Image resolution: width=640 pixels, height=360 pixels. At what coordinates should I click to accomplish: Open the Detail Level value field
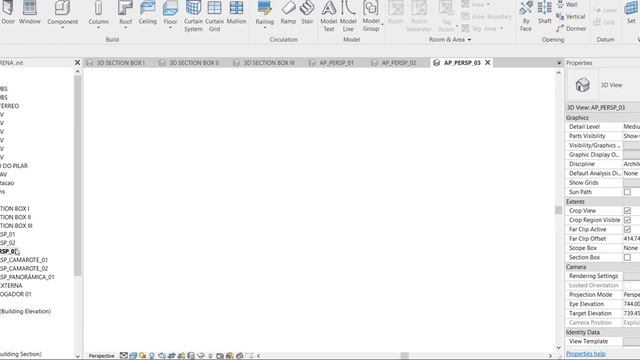click(x=631, y=127)
